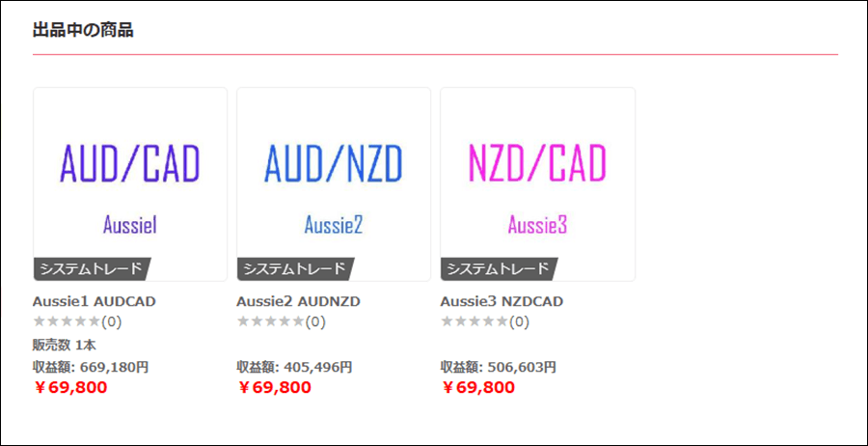The image size is (868, 446).
Task: Click the 出品中の商品 section heading
Action: click(83, 30)
